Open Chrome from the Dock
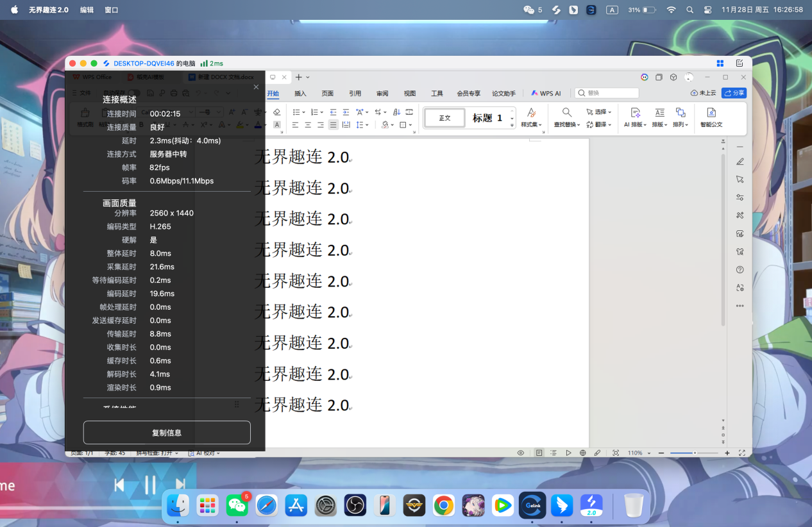The image size is (812, 527). (x=443, y=506)
